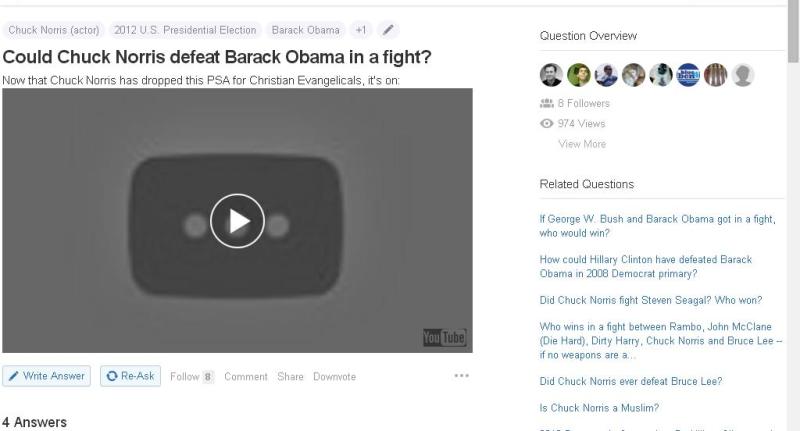This screenshot has height=431, width=800.
Task: Click the Re-Ask button
Action: (130, 376)
